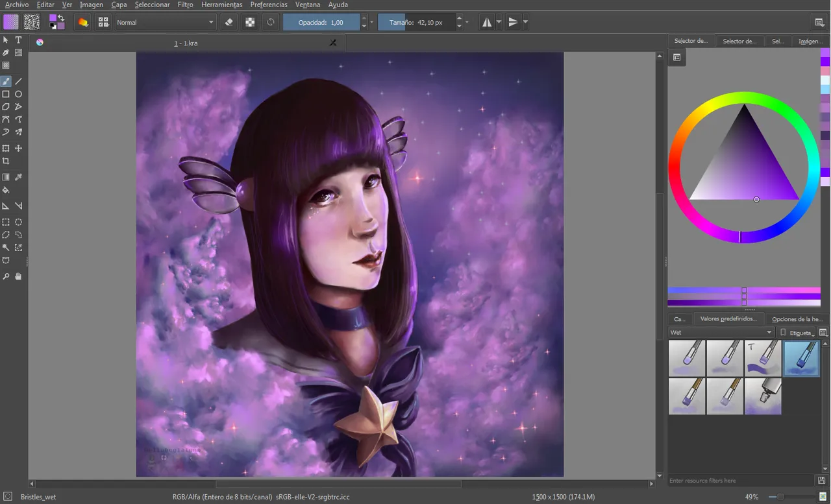
Task: Select the shape selection arrow tool
Action: click(6, 40)
